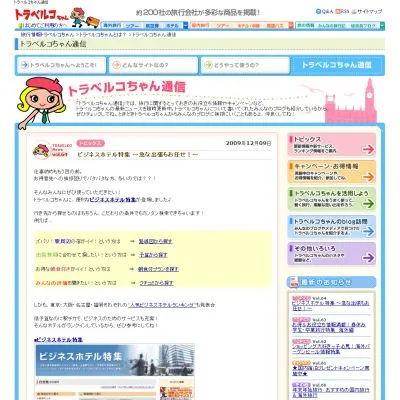
Task: Click the クチコミから探す link
Action: [x=156, y=283]
